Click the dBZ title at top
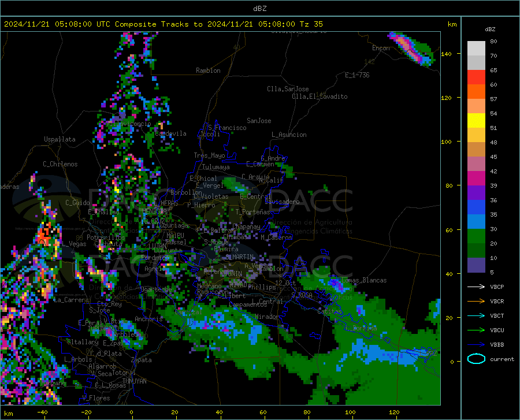Screen dimensions: 520x420 click(259, 9)
